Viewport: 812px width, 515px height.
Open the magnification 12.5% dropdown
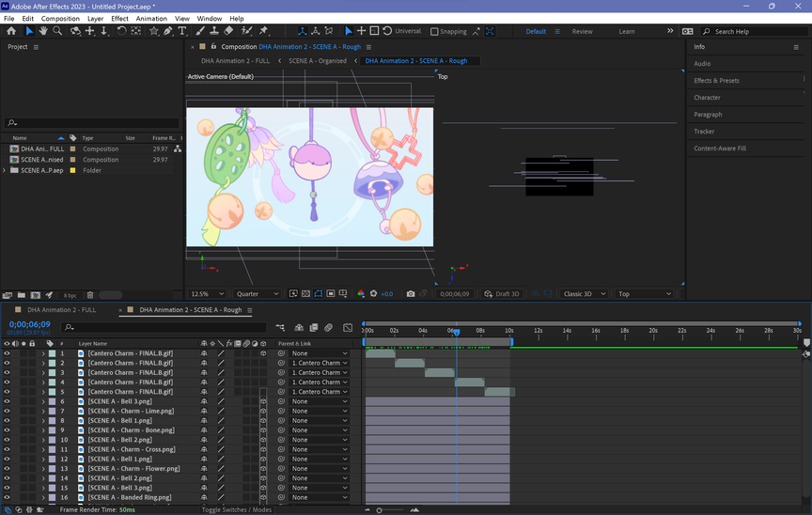pyautogui.click(x=207, y=294)
